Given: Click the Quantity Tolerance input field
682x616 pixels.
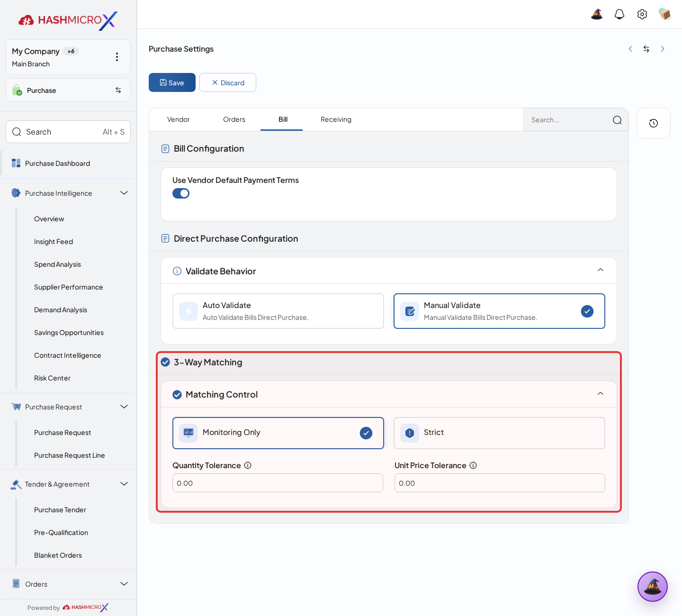Looking at the screenshot, I should pos(278,483).
